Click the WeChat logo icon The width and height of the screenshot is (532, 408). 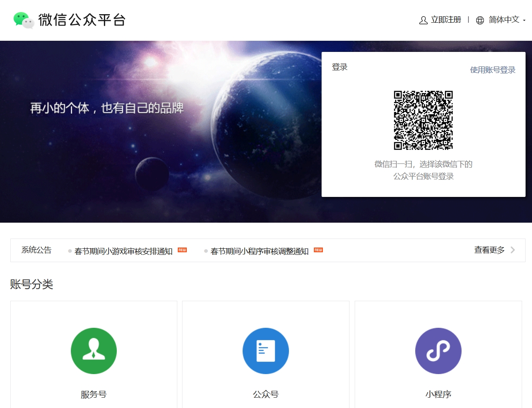click(24, 20)
